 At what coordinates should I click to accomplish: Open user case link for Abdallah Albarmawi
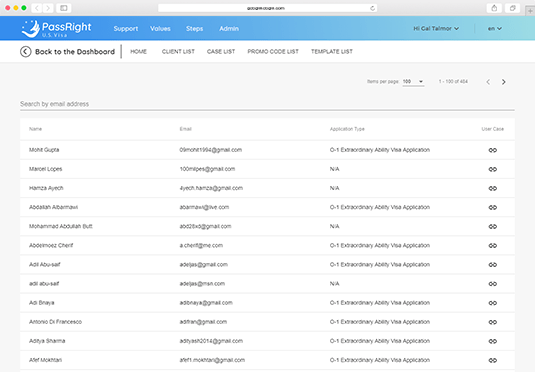(x=492, y=208)
